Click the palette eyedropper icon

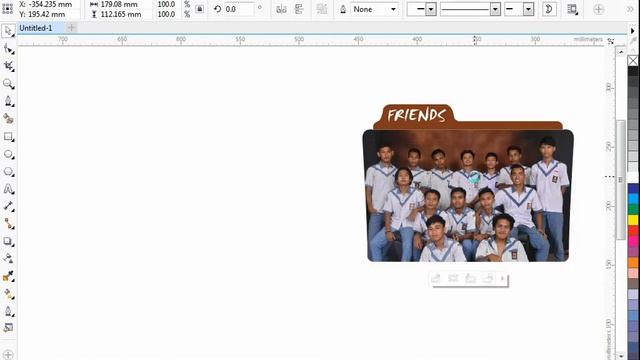coord(633,41)
